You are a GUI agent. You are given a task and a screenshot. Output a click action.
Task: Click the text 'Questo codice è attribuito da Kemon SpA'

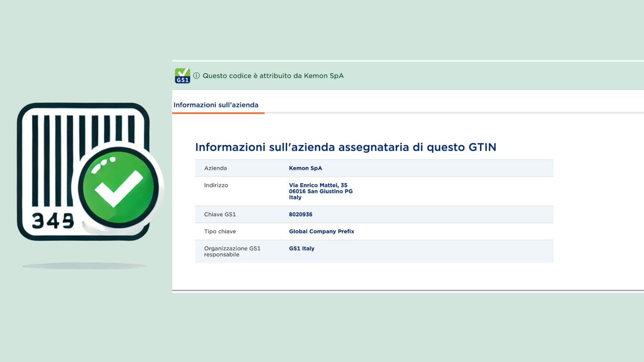(x=273, y=76)
